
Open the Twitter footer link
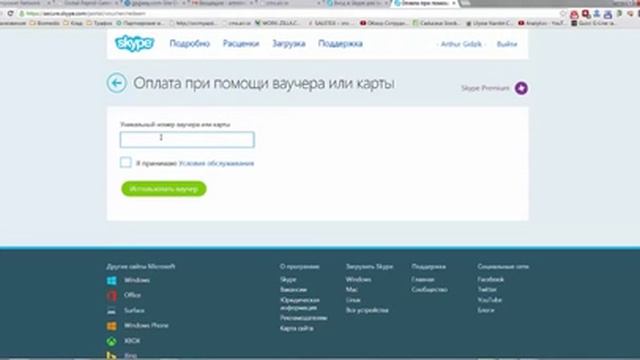point(487,290)
